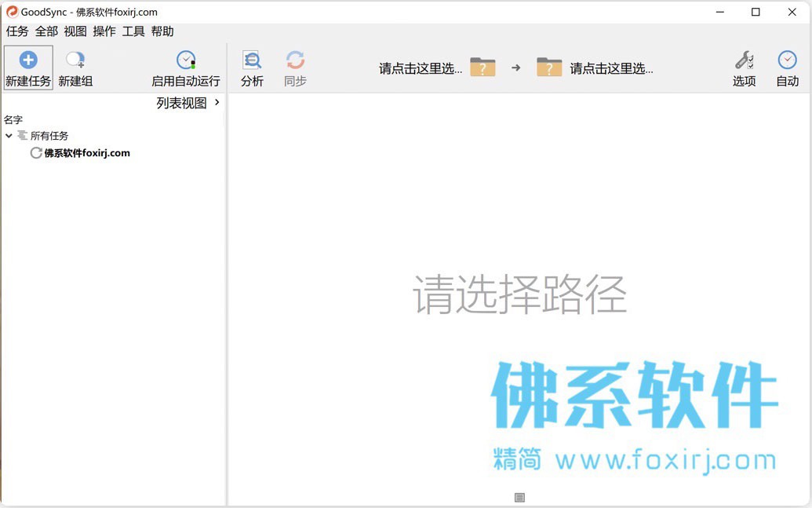Open the 任务 menu
Screen dimensions: 812x508
point(17,31)
